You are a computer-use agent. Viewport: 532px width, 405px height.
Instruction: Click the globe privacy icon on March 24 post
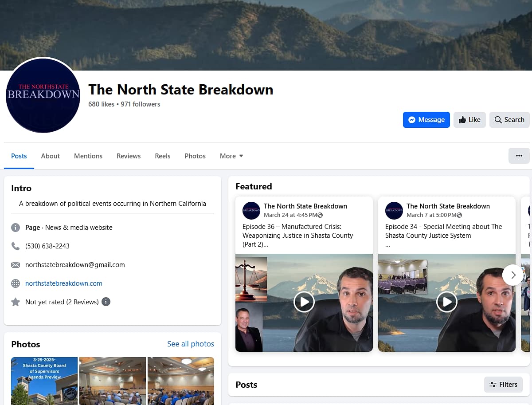click(x=321, y=215)
